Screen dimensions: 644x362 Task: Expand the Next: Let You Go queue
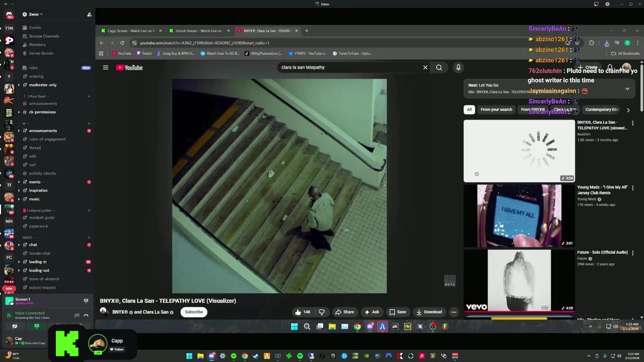click(x=627, y=88)
